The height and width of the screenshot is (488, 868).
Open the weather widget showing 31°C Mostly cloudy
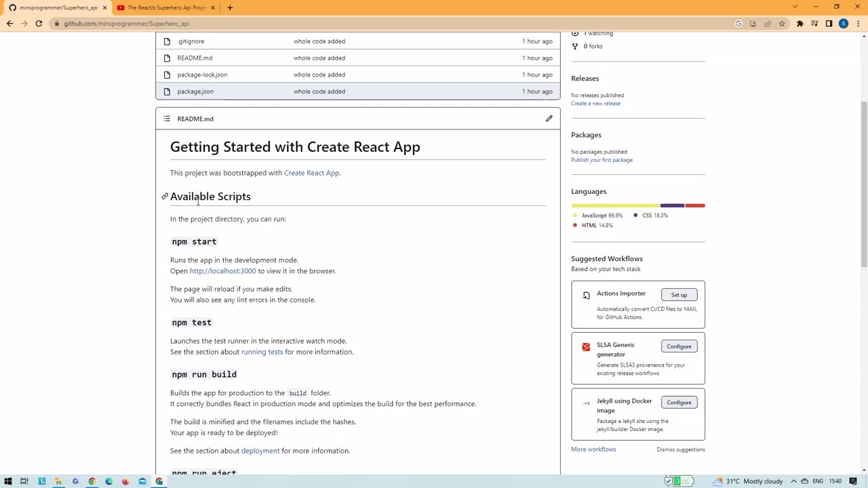click(747, 481)
